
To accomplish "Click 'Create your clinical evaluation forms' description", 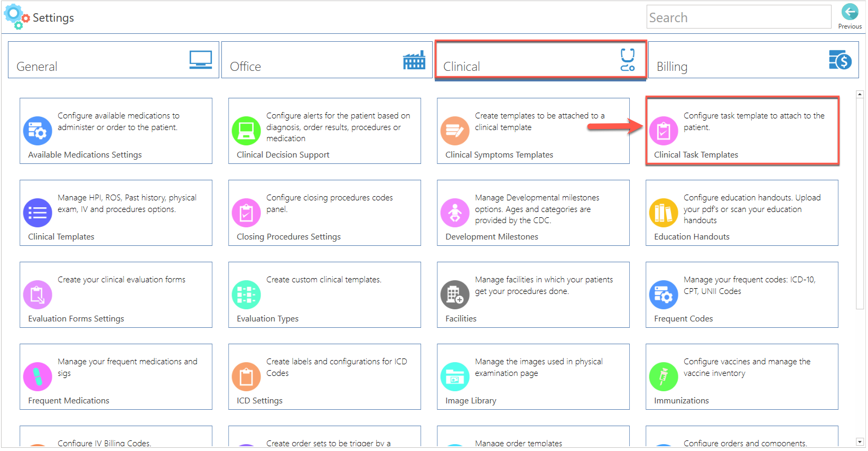I will [122, 279].
